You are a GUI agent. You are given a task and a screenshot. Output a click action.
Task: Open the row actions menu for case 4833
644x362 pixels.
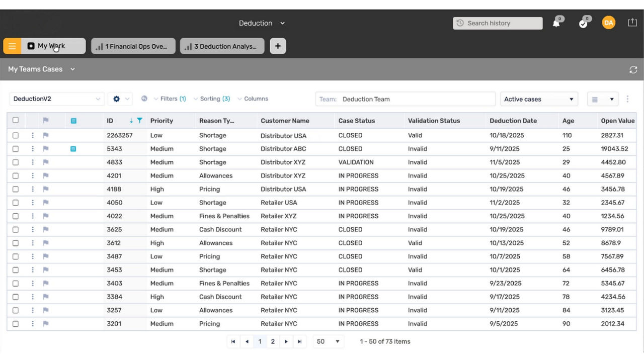(x=33, y=162)
